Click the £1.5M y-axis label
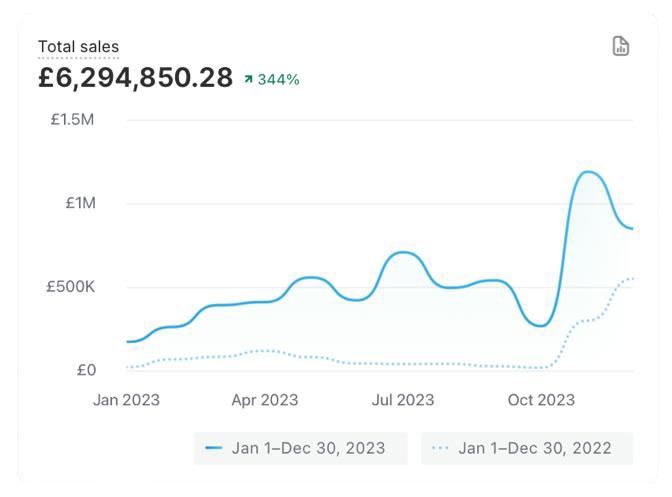 72,120
